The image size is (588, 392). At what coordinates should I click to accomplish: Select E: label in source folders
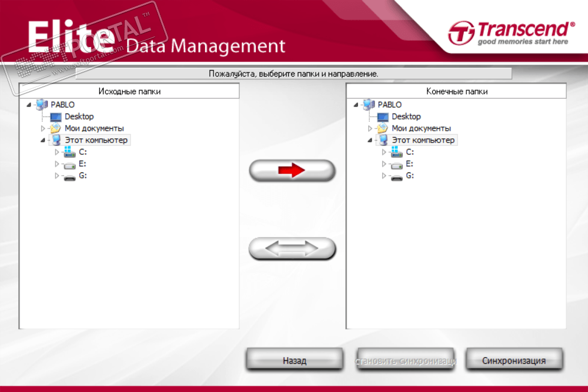pyautogui.click(x=82, y=164)
